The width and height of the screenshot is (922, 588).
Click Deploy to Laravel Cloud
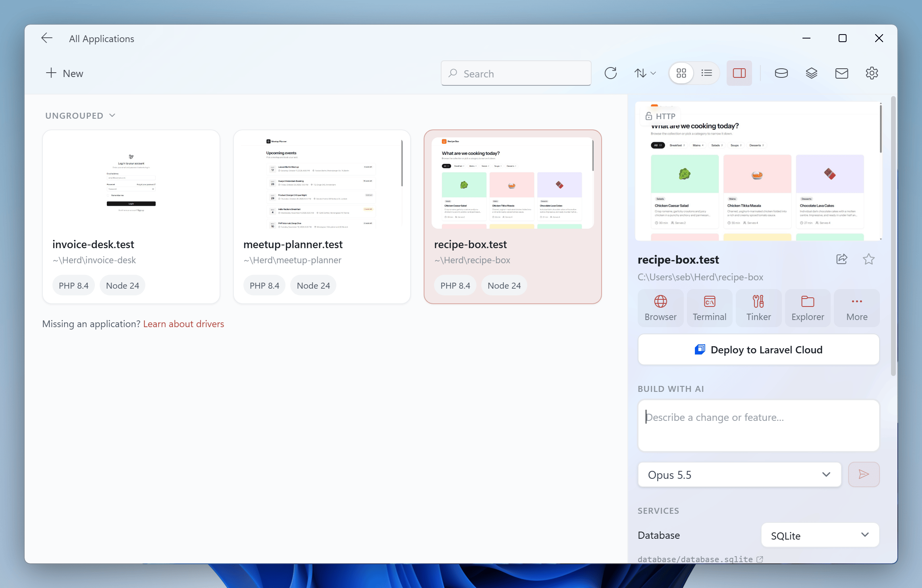[758, 349]
